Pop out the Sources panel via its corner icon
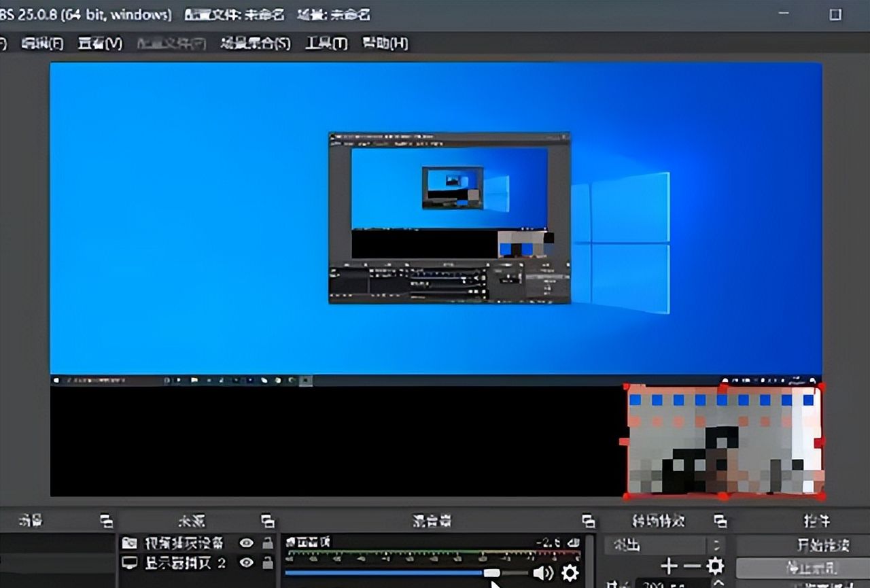 click(268, 521)
